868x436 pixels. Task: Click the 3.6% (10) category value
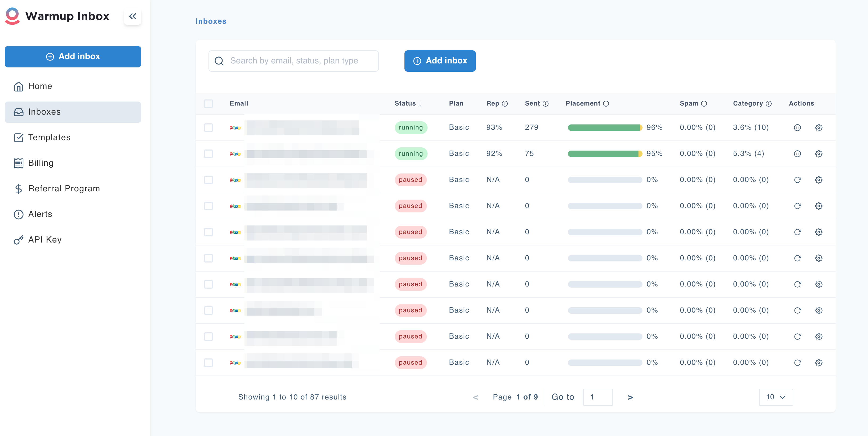coord(751,127)
